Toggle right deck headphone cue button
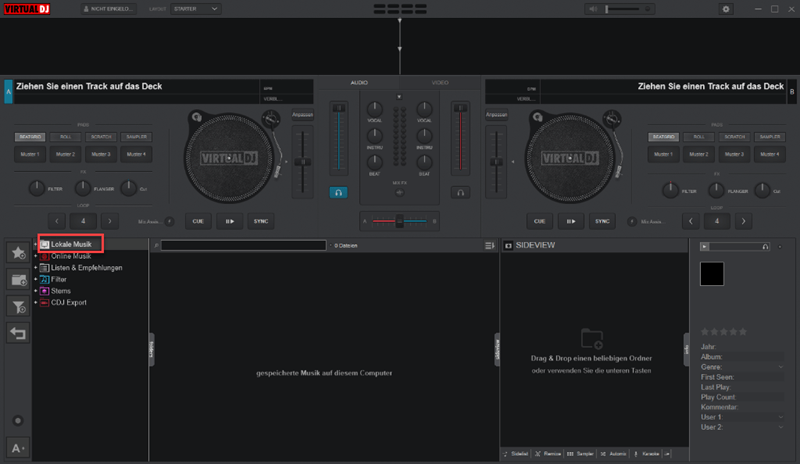Viewport: 800px width, 464px height. pos(461,192)
